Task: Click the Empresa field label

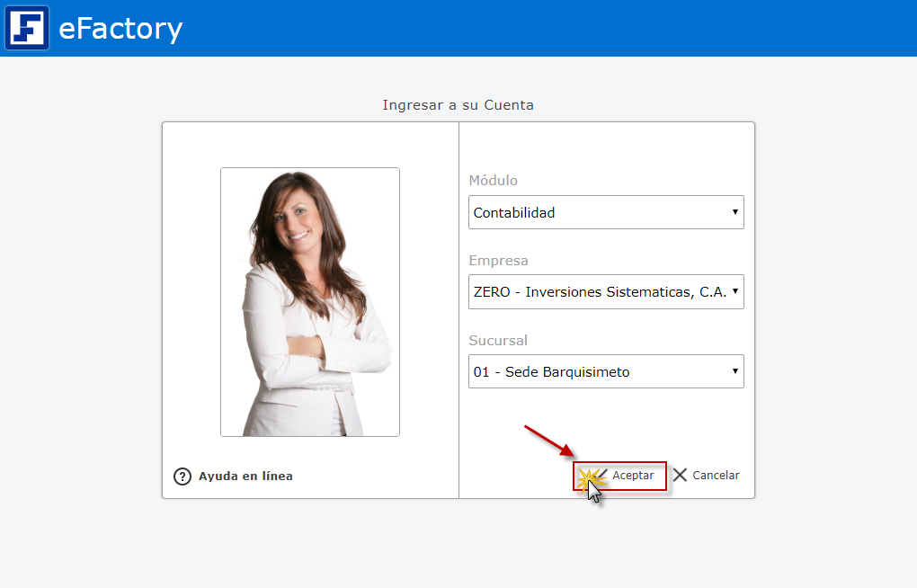Action: coord(499,261)
